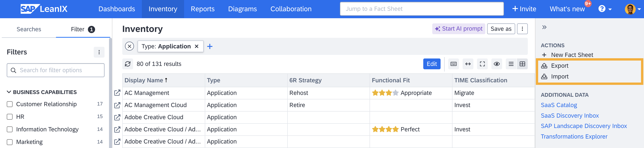The width and height of the screenshot is (644, 148).
Task: Check the Customer Relationship filter checkbox
Action: [x=10, y=104]
